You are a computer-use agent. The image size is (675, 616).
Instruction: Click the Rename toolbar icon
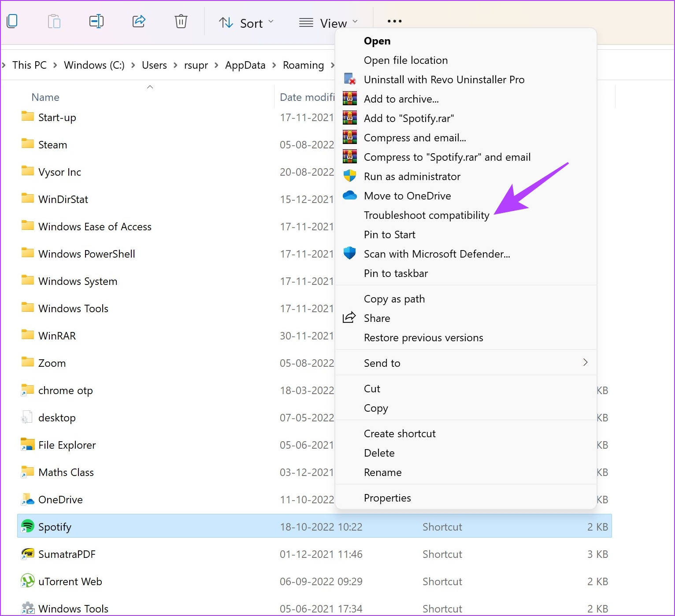96,21
